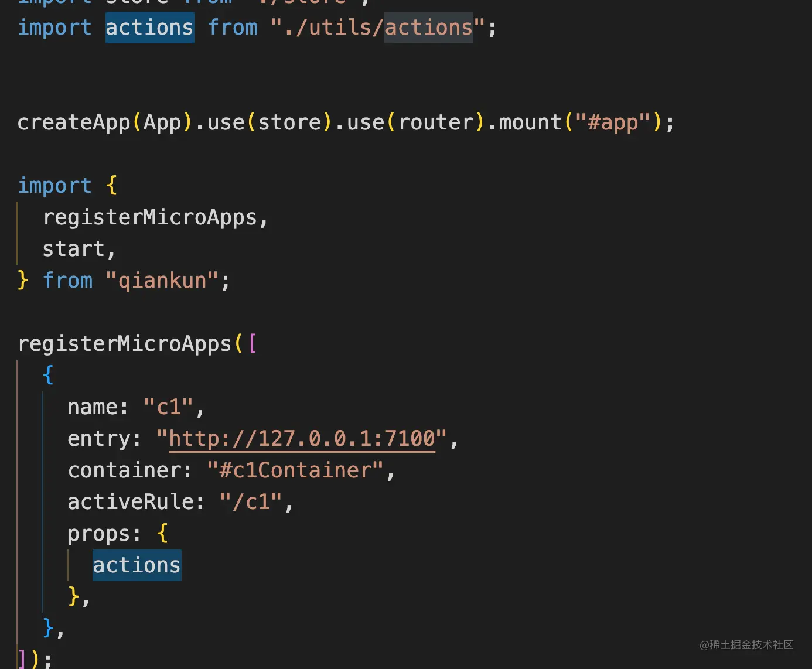812x669 pixels.
Task: Click registerMicroApps in the import list
Action: pos(150,217)
